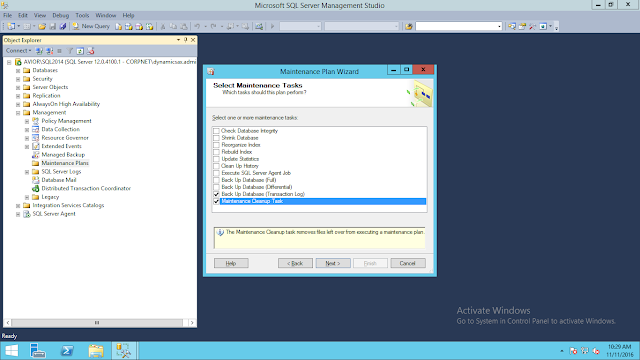640x360 pixels.
Task: Click the New Query toolbar button
Action: [91, 26]
